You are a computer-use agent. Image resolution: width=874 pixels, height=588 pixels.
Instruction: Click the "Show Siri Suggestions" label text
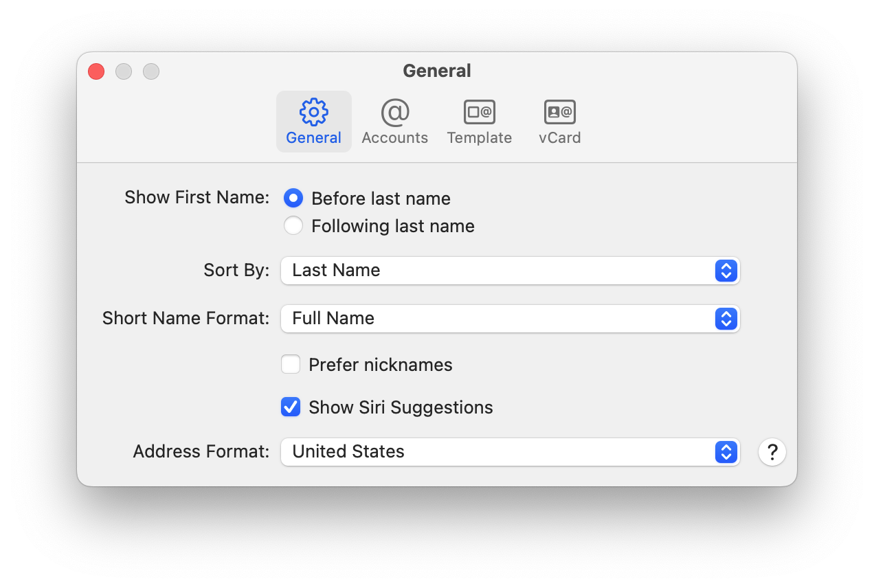click(x=401, y=407)
